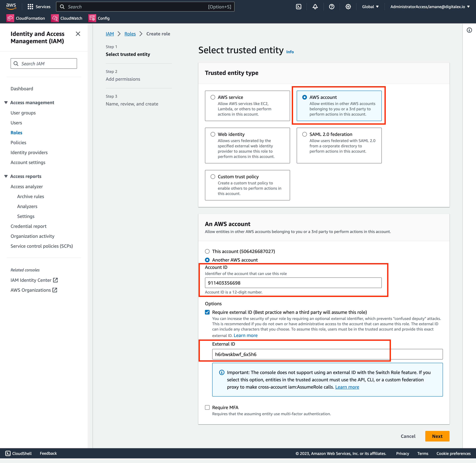
Task: Collapse the Access reports section
Action: (x=6, y=176)
